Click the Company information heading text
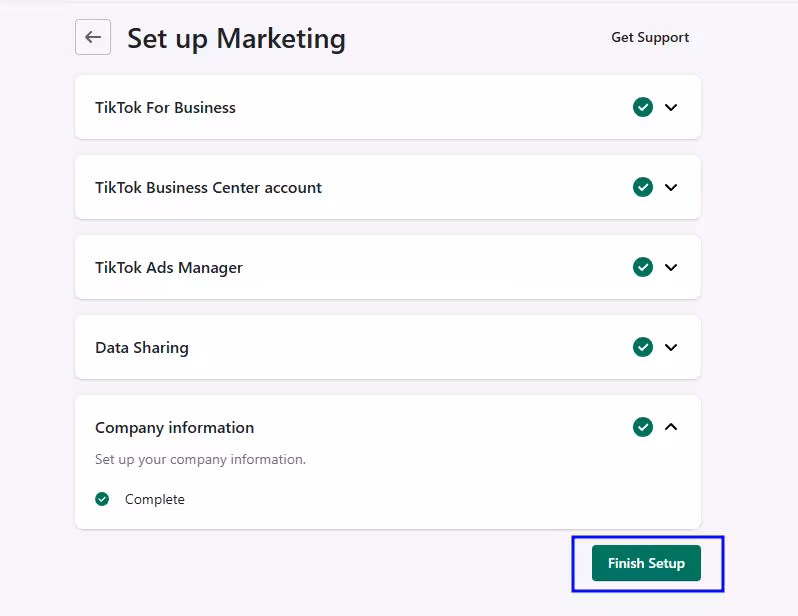 click(174, 427)
